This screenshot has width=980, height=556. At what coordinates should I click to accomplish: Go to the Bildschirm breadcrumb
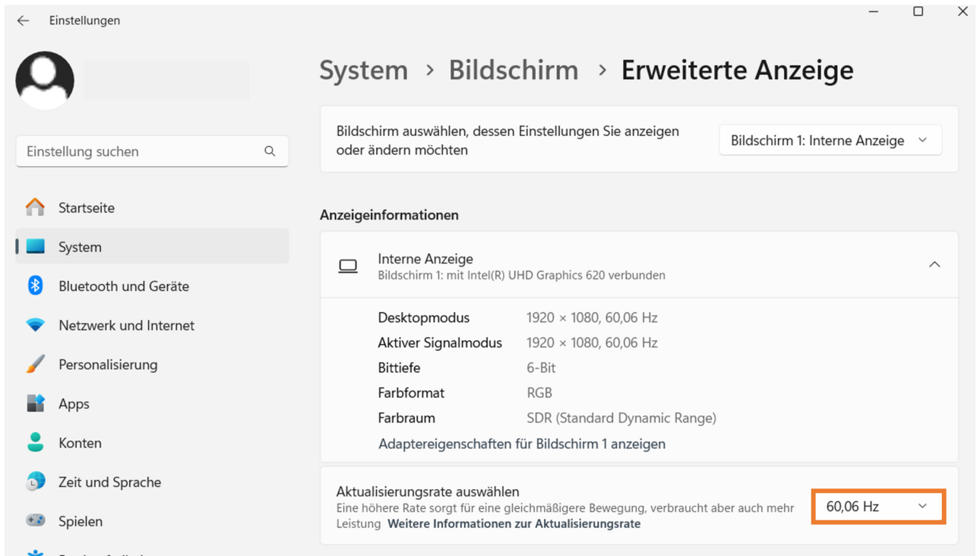(x=514, y=70)
